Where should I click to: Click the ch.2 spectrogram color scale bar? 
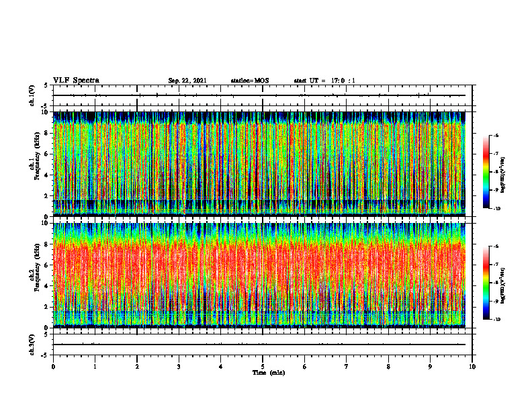[486, 283]
